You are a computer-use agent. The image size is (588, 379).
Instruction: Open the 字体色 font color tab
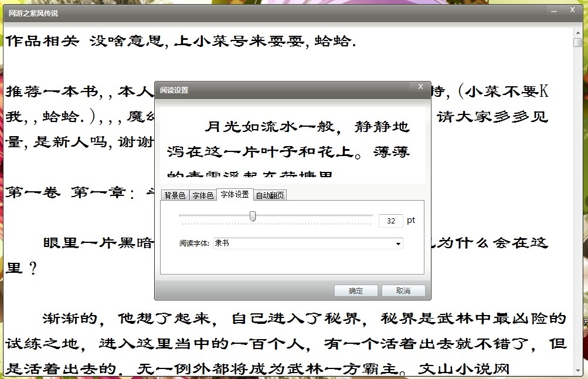tap(202, 195)
